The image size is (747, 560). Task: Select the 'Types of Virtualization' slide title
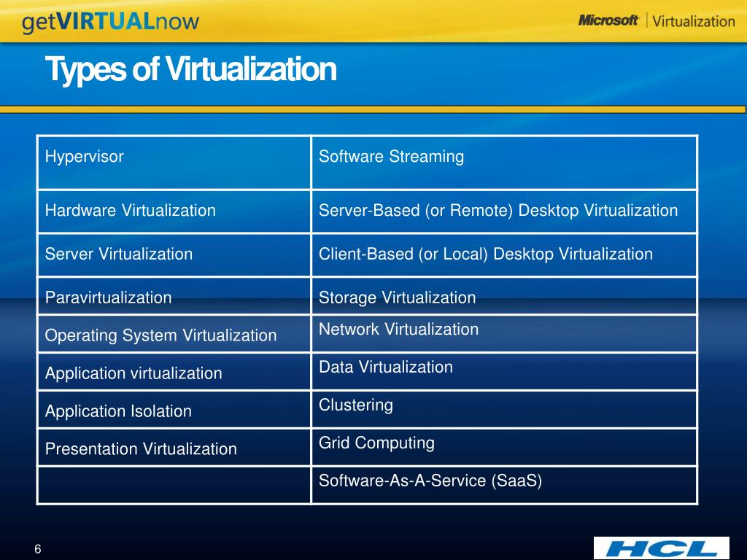[190, 69]
